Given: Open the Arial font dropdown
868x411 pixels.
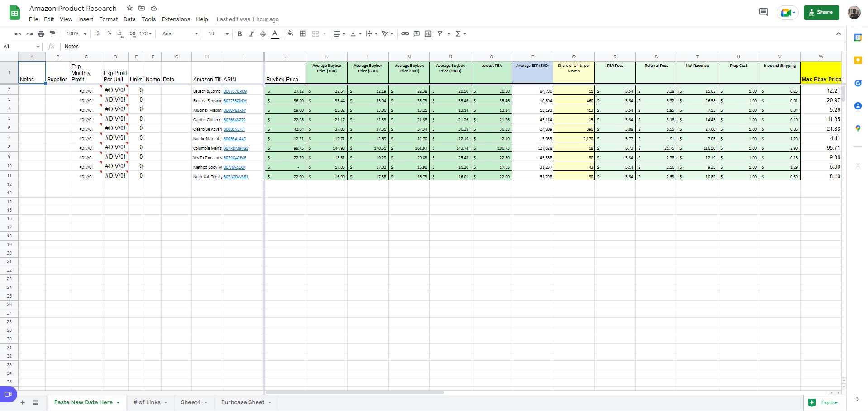Looking at the screenshot, I should tap(180, 33).
